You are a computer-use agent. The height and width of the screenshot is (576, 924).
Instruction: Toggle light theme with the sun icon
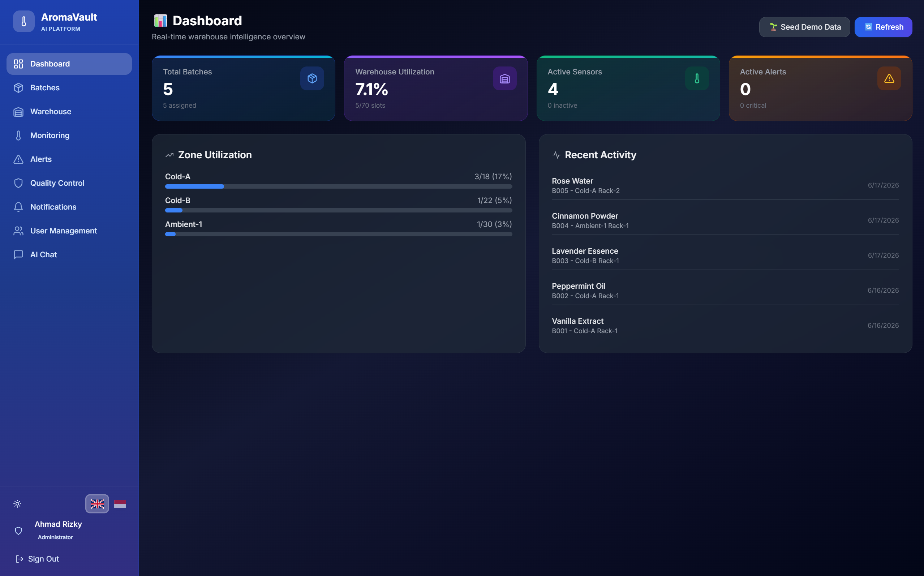point(17,504)
